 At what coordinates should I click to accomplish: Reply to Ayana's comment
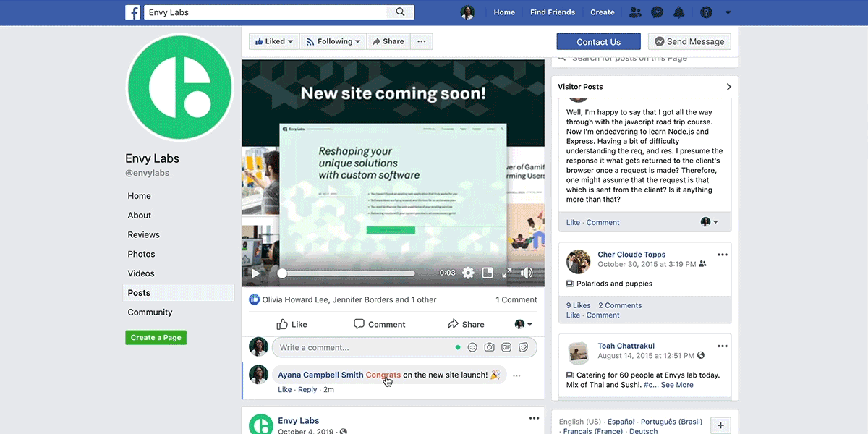pos(307,390)
